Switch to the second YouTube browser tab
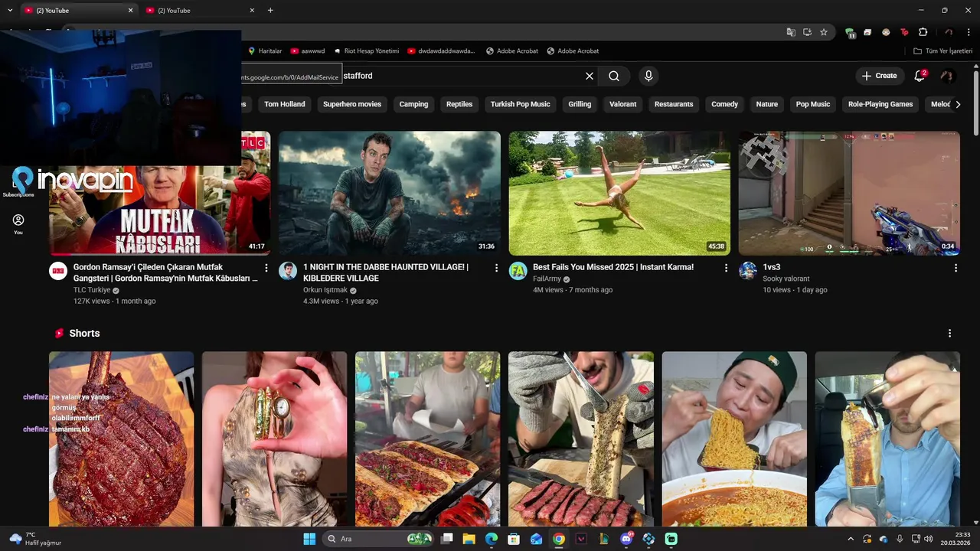The height and width of the screenshot is (551, 980). pos(199,10)
